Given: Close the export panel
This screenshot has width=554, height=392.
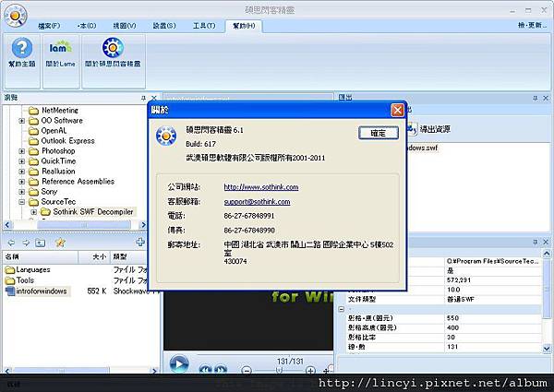Looking at the screenshot, I should pos(546,98).
